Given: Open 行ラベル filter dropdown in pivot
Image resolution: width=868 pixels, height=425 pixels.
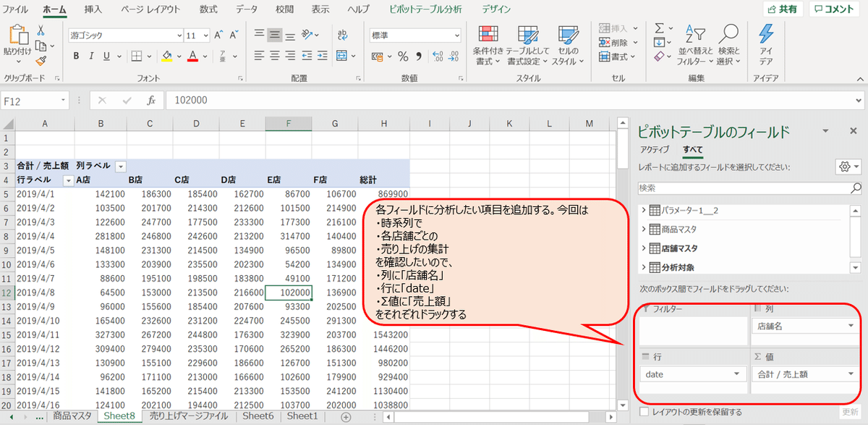Looking at the screenshot, I should pos(68,180).
